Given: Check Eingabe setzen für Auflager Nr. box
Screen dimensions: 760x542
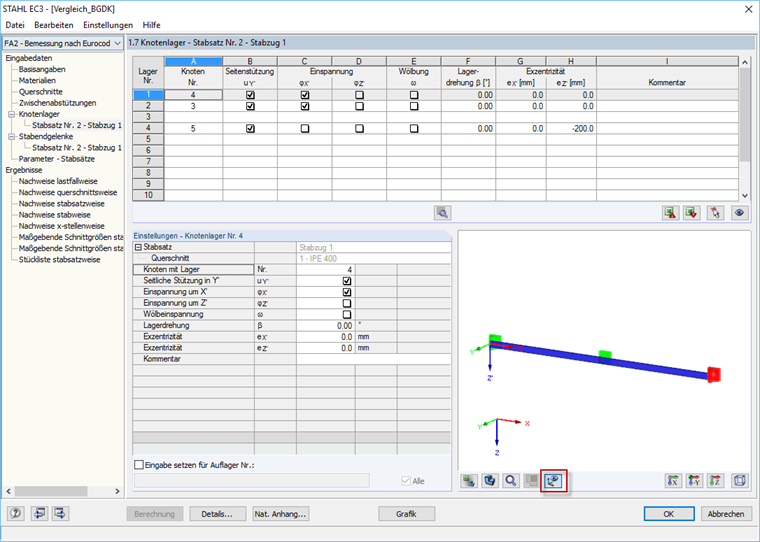Looking at the screenshot, I should (x=139, y=465).
